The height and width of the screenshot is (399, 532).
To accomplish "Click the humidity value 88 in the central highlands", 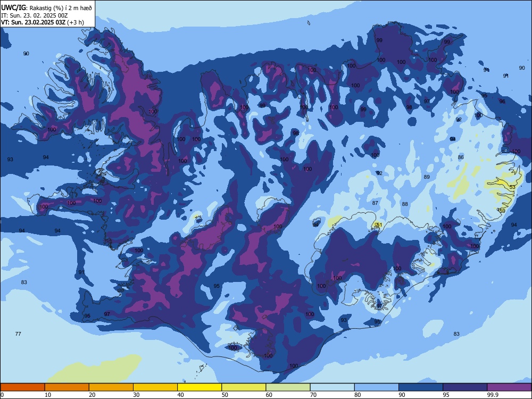I will tap(405, 204).
